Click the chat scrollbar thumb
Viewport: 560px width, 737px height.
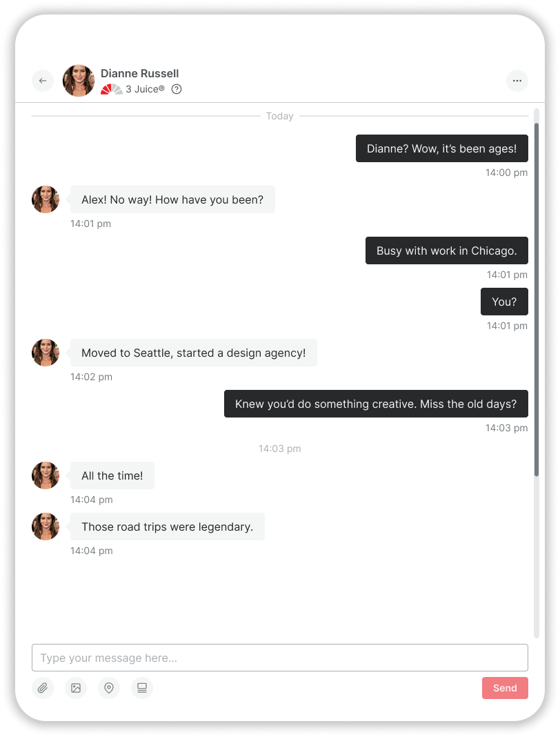[537, 300]
